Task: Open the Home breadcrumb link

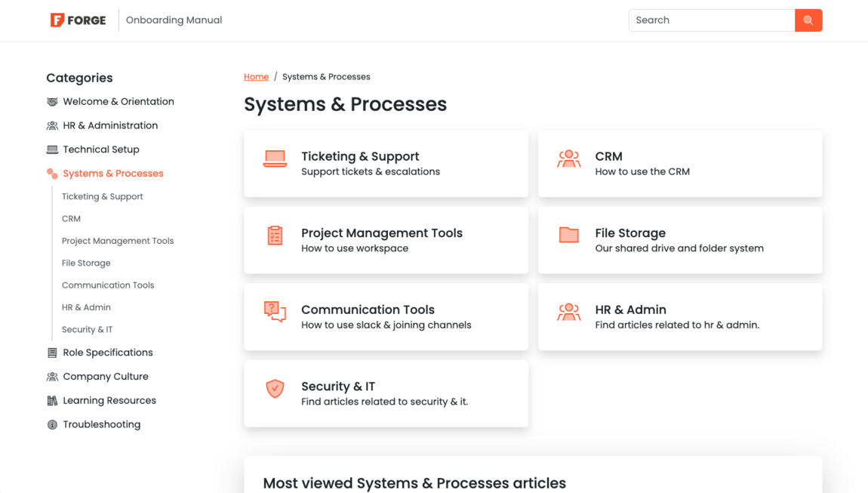Action: [256, 76]
